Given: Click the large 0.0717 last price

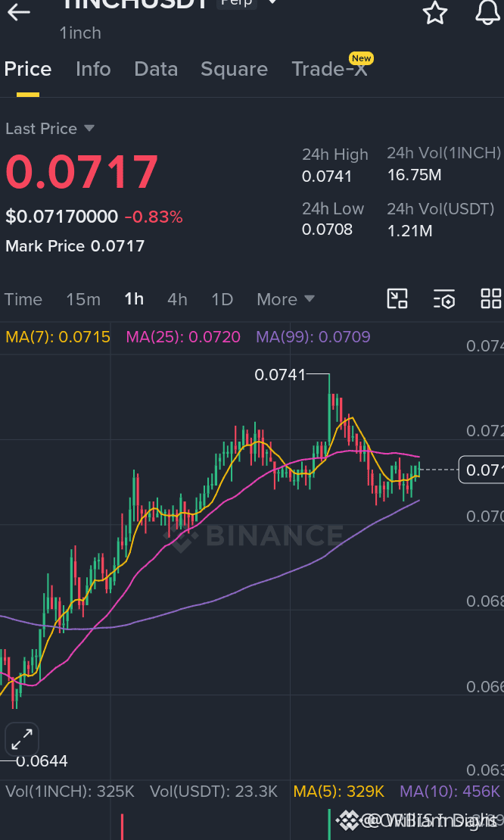Looking at the screenshot, I should click(82, 173).
